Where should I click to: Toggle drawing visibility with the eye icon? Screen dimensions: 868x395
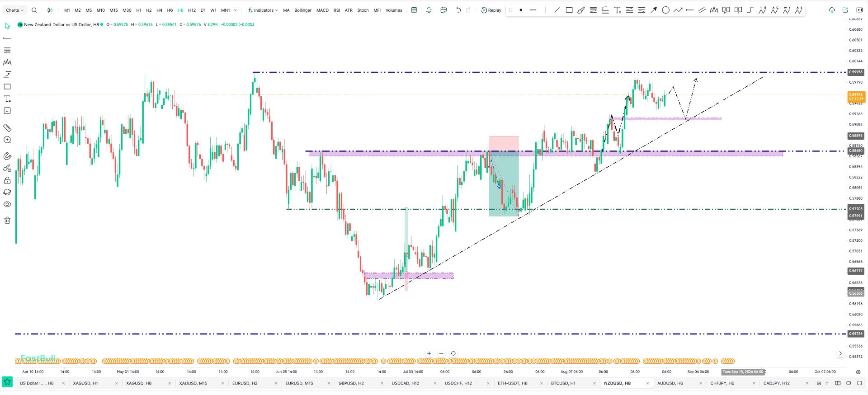[7, 204]
